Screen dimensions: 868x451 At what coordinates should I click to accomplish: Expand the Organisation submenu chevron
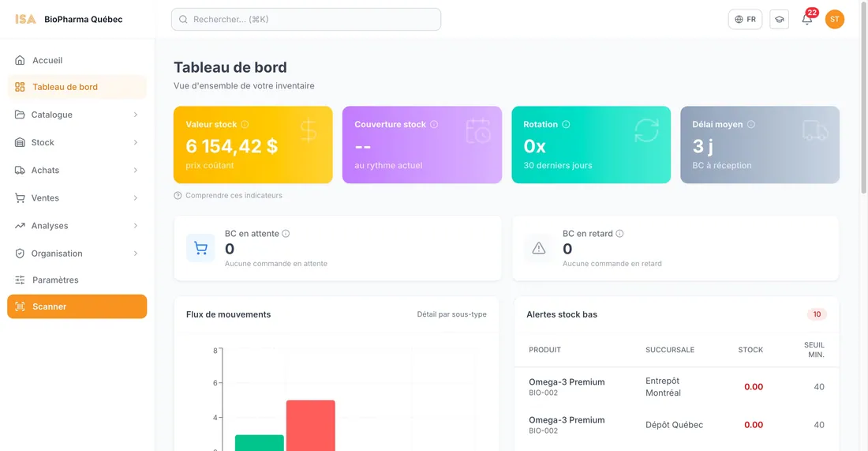[136, 254]
